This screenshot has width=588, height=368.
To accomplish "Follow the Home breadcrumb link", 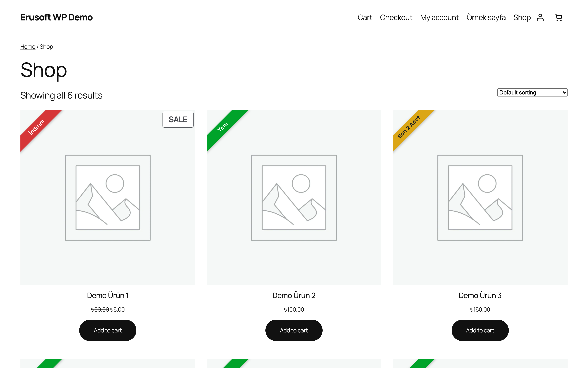I will pyautogui.click(x=28, y=46).
